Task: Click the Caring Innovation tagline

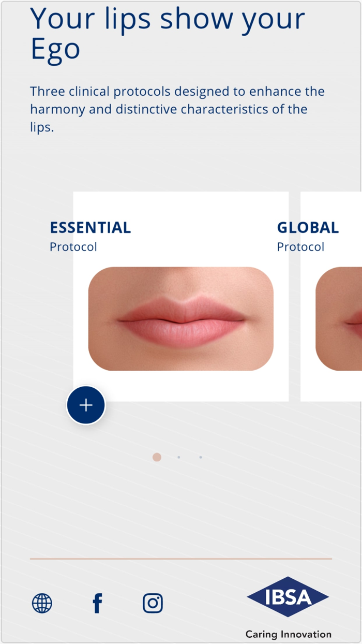Action: tap(289, 634)
